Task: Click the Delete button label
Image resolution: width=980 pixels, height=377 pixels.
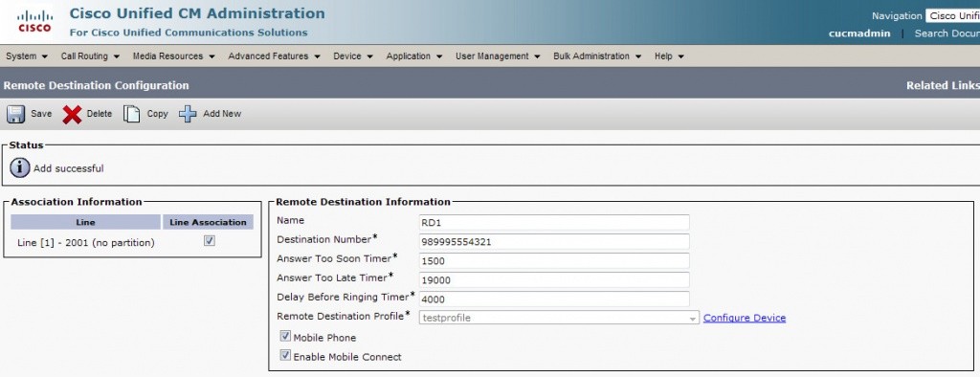Action: (x=100, y=114)
